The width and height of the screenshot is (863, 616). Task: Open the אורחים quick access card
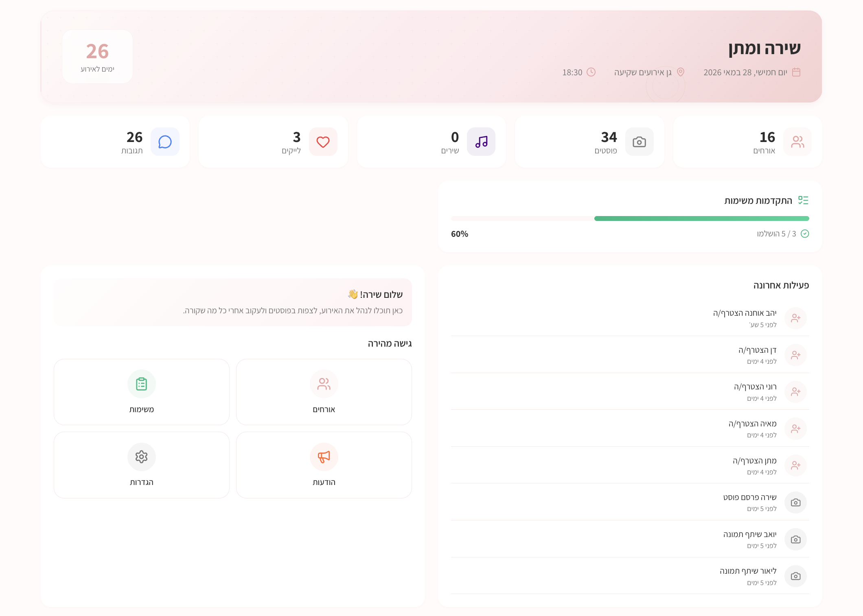[324, 392]
